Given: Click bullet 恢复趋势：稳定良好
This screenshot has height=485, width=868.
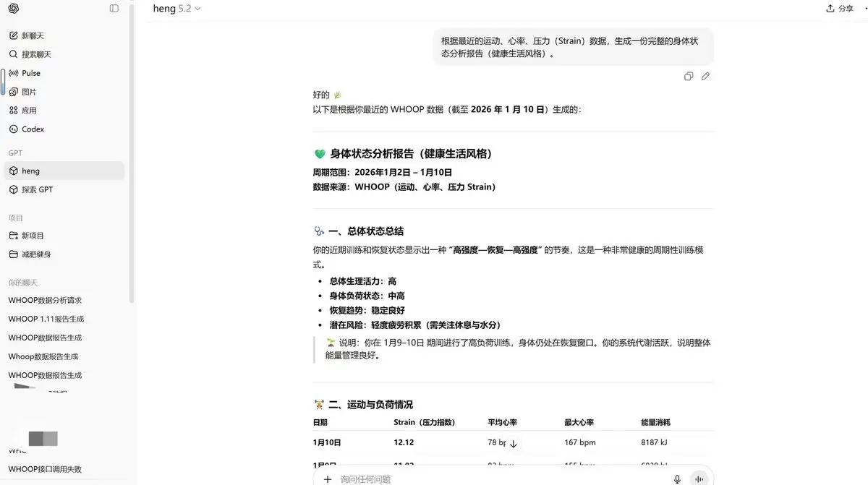Looking at the screenshot, I should 367,310.
